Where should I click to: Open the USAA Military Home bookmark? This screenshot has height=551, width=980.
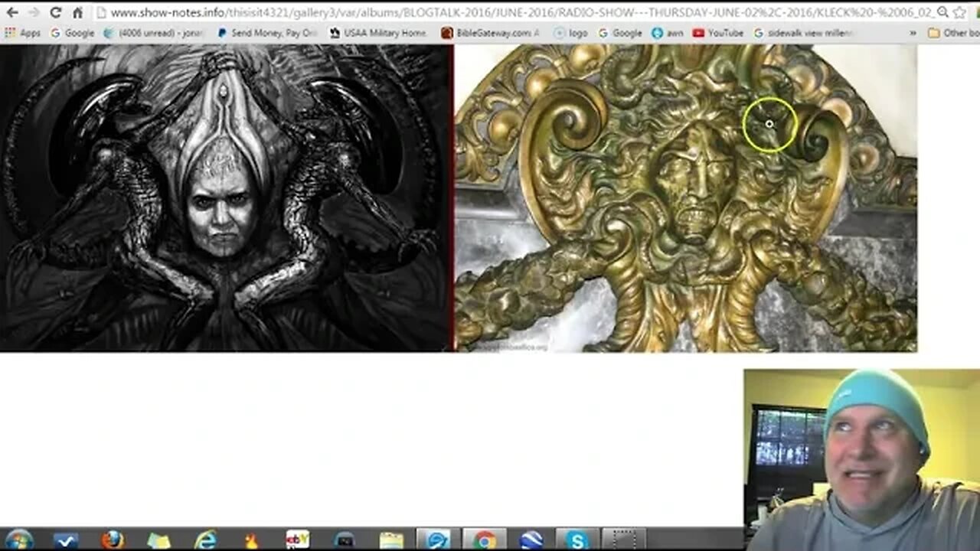coord(379,33)
